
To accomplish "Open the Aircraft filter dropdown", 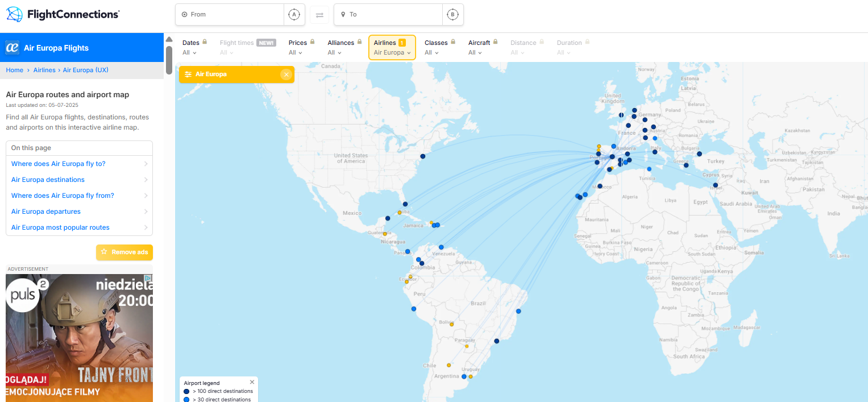I will 483,47.
